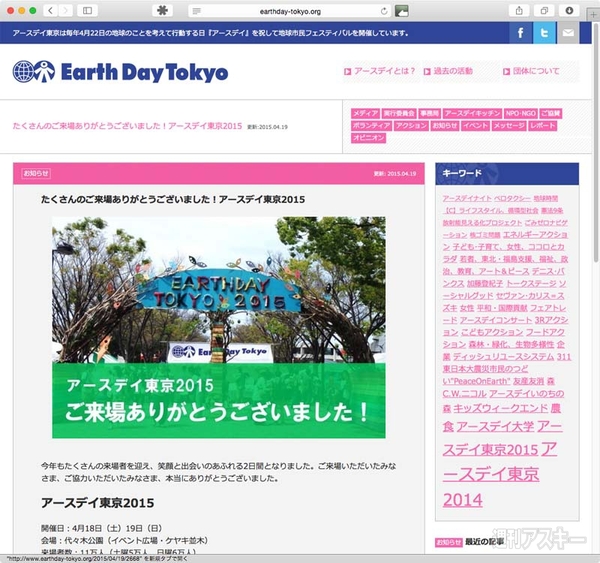This screenshot has height=563, width=600.
Task: Open the asterisk extension toolbar button
Action: 162,11
